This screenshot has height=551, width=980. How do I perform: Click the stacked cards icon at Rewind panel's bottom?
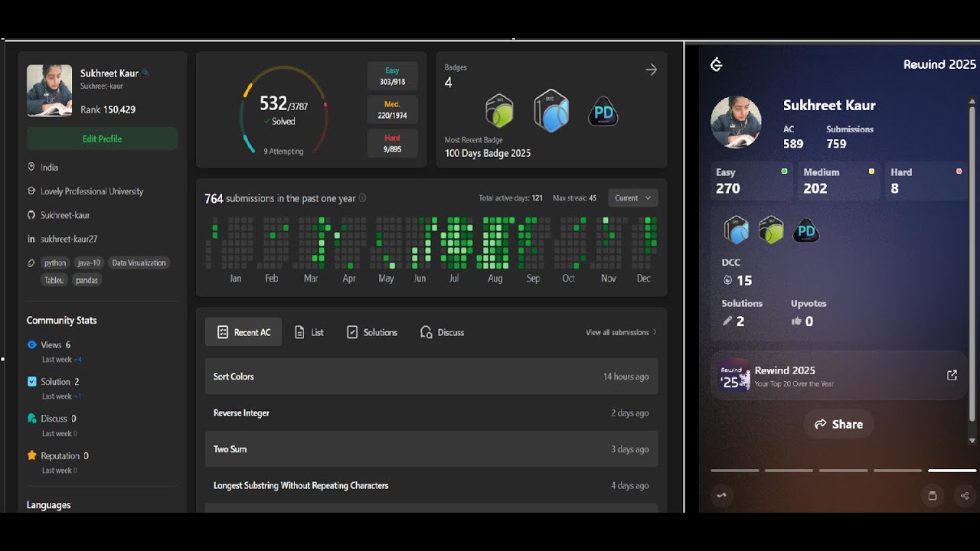[x=933, y=496]
